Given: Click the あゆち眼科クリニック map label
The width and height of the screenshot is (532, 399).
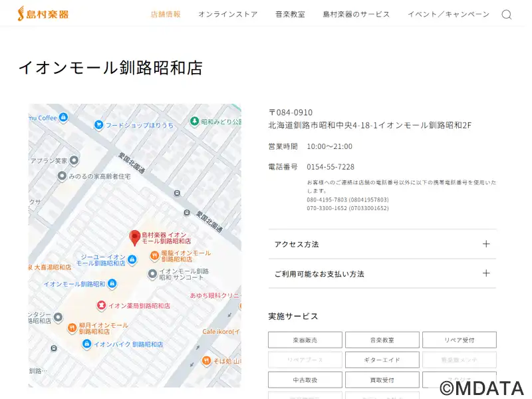Looking at the screenshot, I should pos(215,295).
